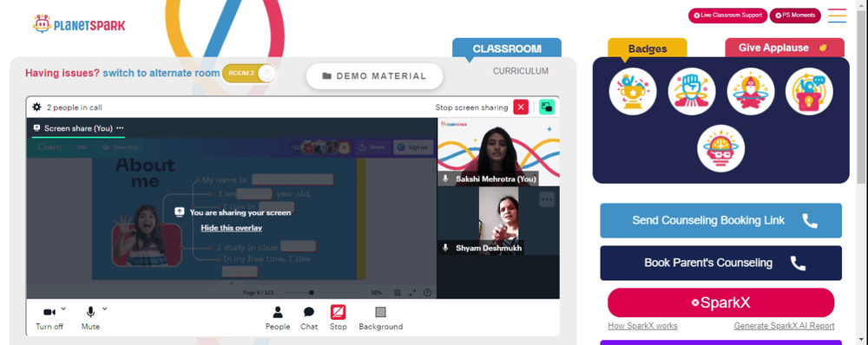Toggle the ROOM 2 switch
The height and width of the screenshot is (345, 868).
pos(249,74)
